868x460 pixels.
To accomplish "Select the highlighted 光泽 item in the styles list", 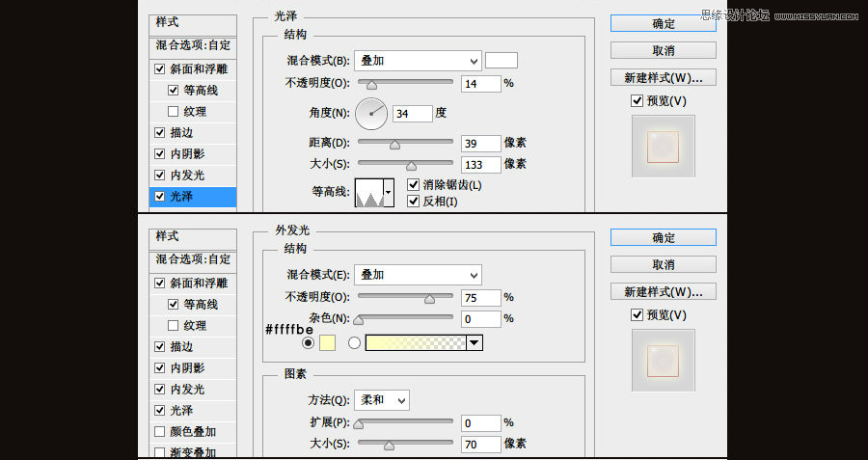I will (x=194, y=197).
